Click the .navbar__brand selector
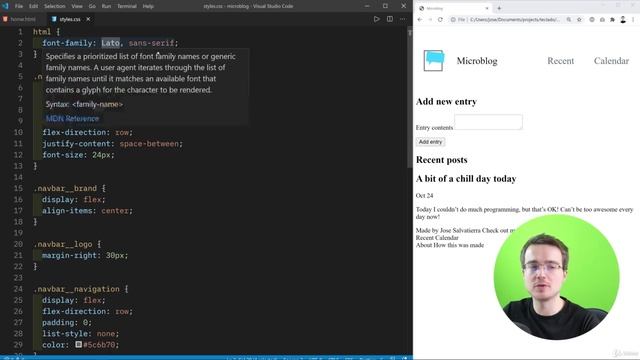Viewport: 640px width, 360px height. click(x=65, y=188)
